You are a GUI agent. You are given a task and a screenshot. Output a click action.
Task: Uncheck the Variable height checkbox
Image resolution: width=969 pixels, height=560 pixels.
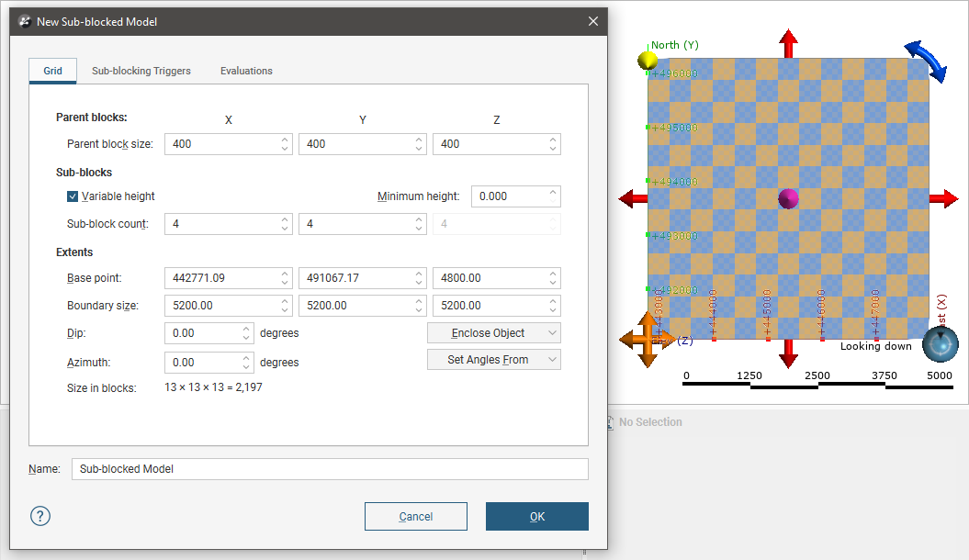tap(73, 196)
